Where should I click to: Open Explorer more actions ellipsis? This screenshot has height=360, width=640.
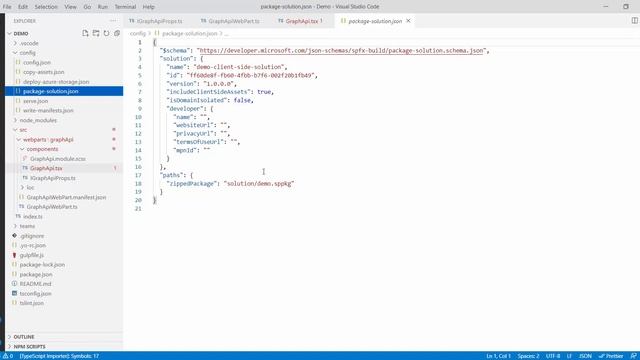coord(113,21)
